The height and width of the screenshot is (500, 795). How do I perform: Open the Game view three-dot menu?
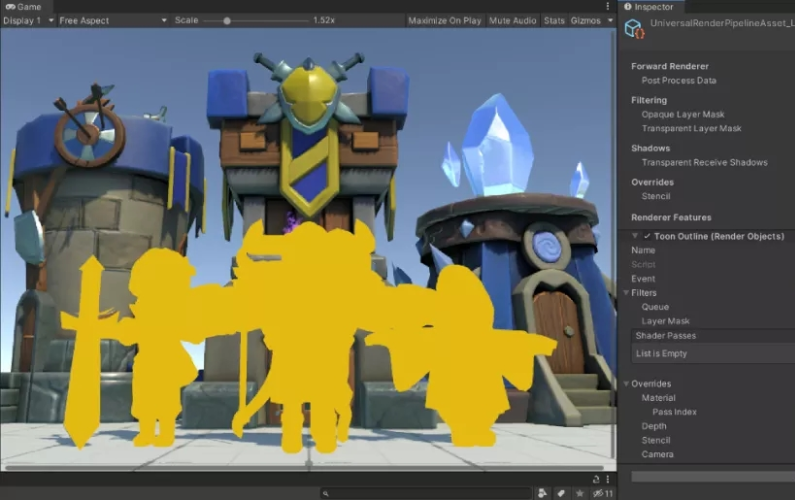(x=607, y=6)
